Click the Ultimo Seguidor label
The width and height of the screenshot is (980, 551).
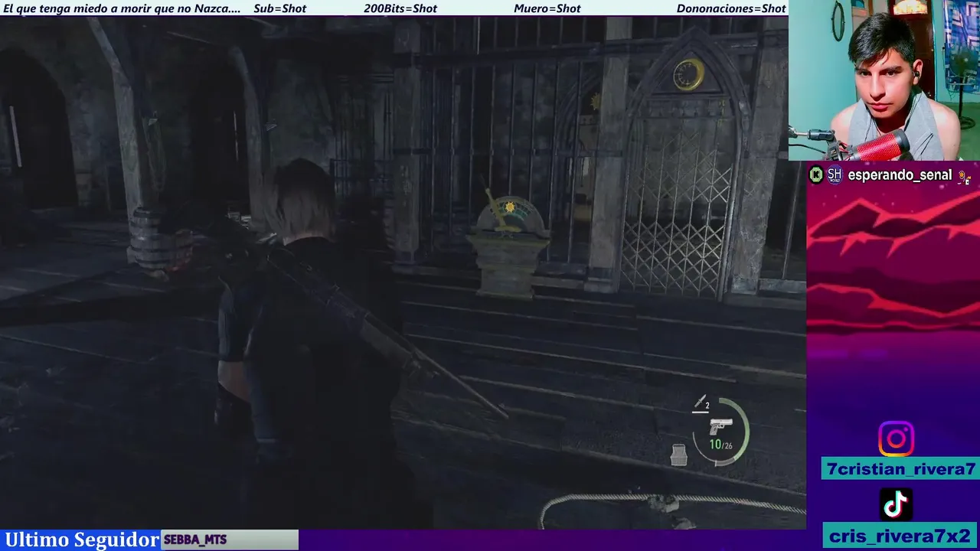click(82, 540)
